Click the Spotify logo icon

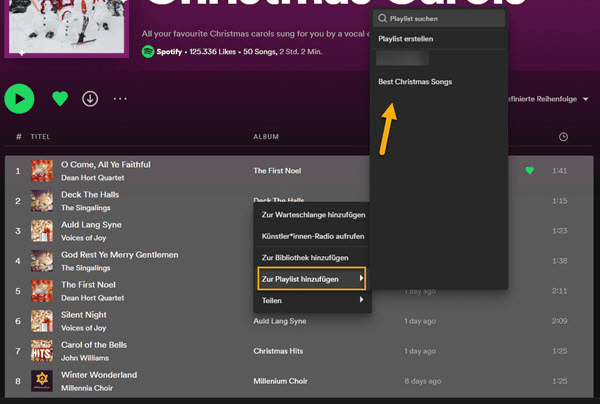tap(148, 52)
